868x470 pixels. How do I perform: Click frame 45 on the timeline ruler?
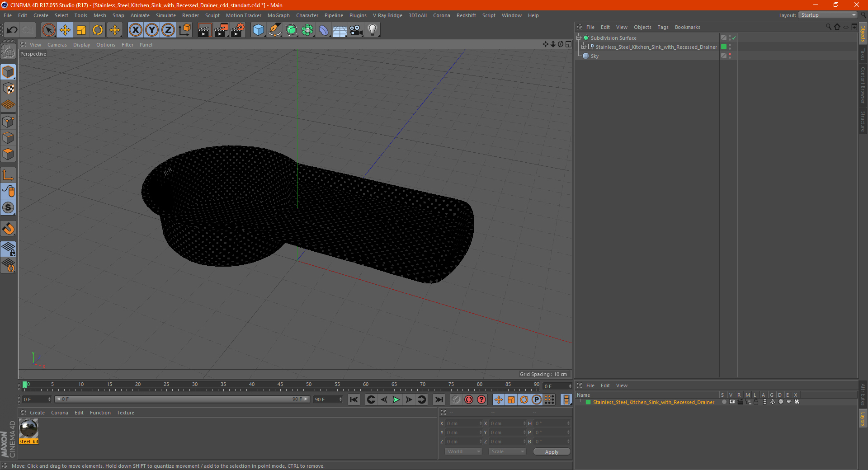tap(280, 385)
